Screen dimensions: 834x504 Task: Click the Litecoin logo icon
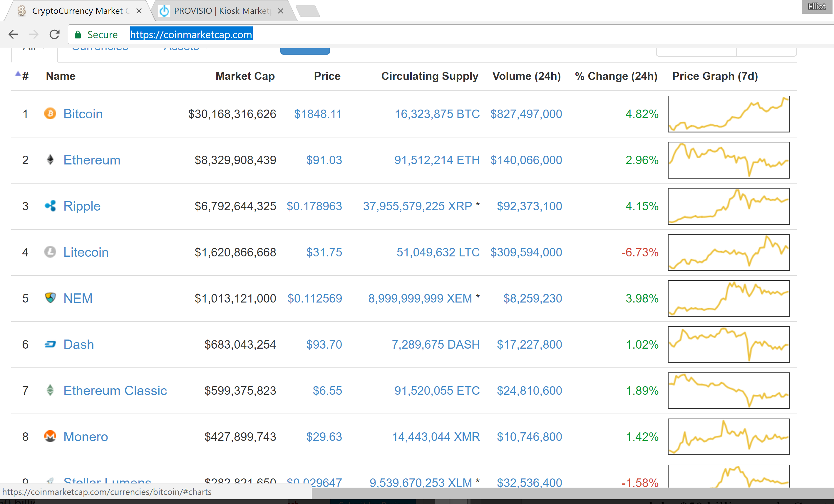(x=50, y=252)
